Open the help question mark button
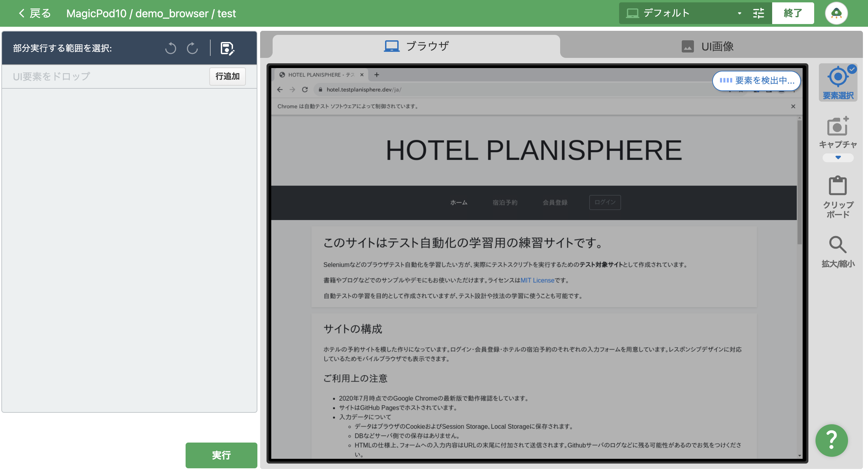This screenshot has width=868, height=471. click(x=831, y=440)
